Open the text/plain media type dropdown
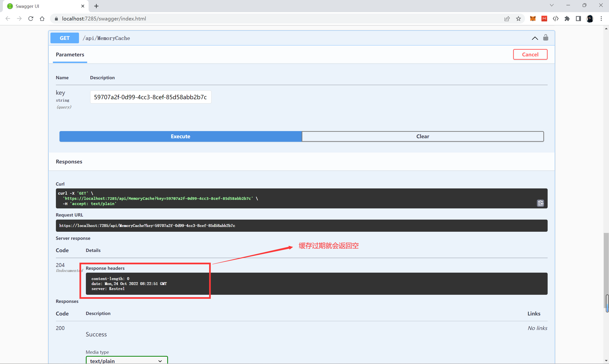The height and width of the screenshot is (364, 609). (x=127, y=361)
